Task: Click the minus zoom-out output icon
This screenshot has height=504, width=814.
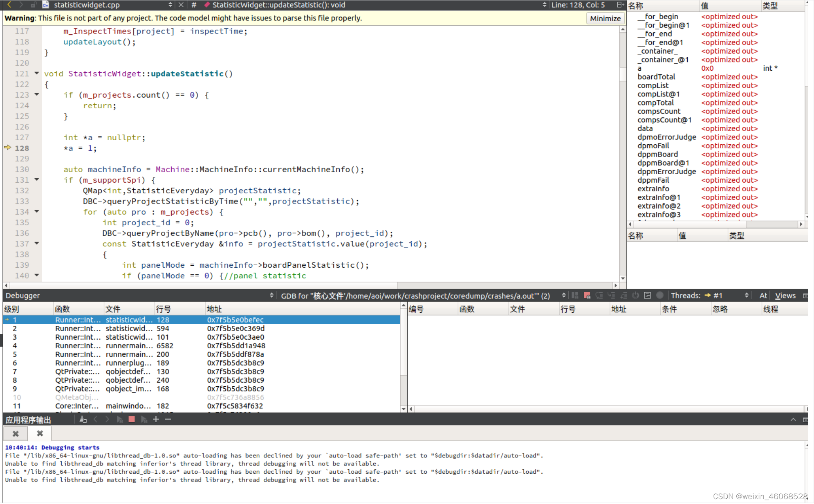Action: coord(168,419)
